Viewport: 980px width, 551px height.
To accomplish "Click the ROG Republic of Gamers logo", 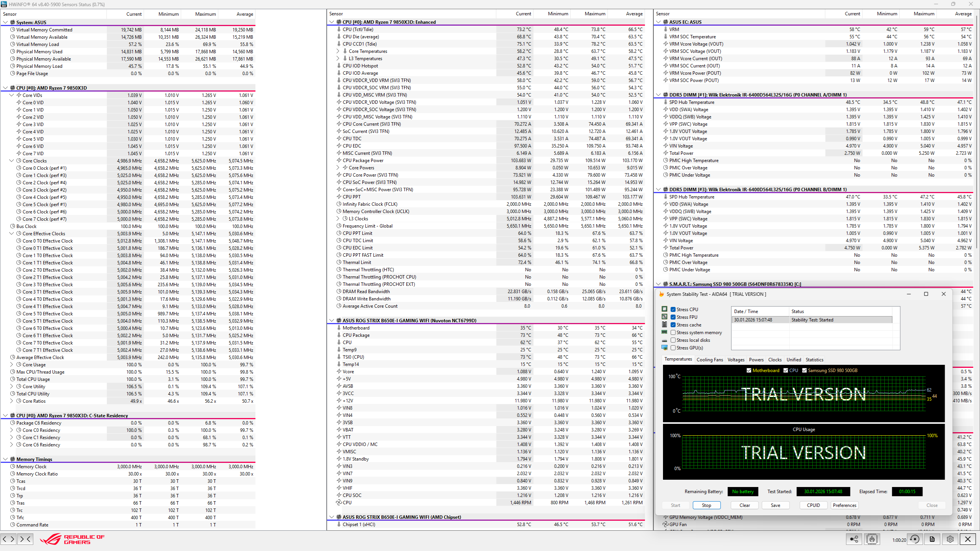I will (x=73, y=539).
